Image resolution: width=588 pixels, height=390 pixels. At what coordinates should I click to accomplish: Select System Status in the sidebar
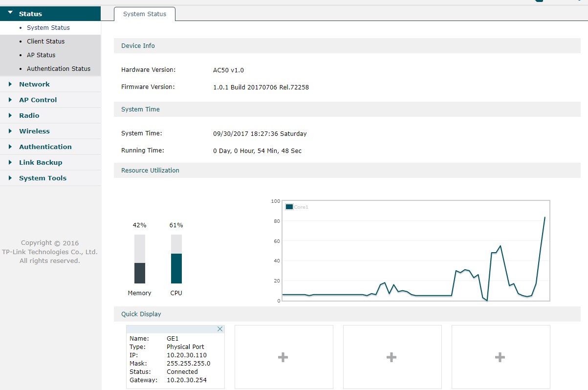(x=48, y=28)
